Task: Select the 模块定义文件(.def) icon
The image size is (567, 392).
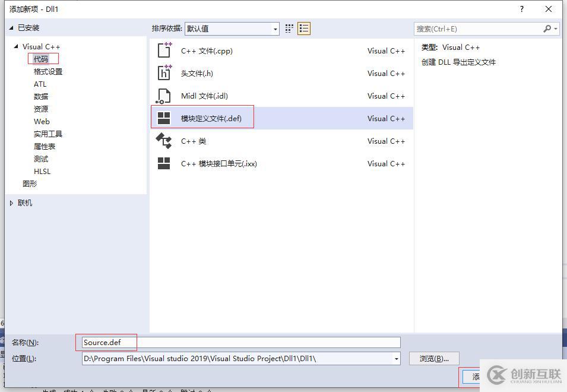Action: pyautogui.click(x=164, y=118)
